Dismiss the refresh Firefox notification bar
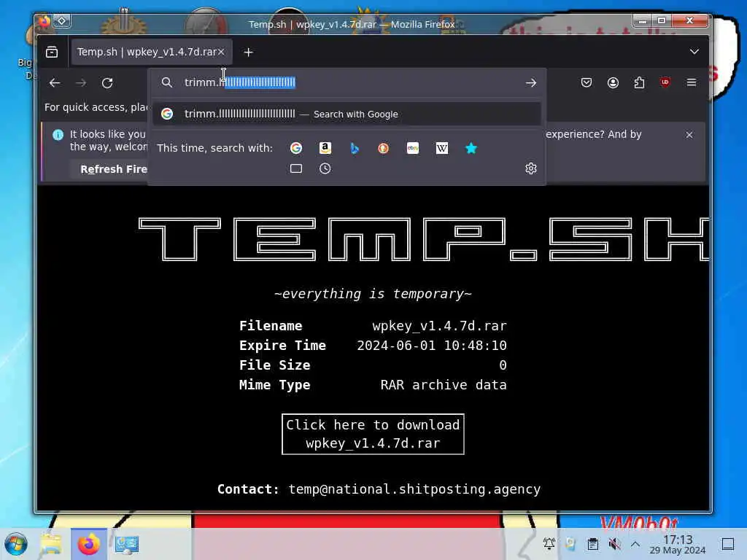 [x=689, y=135]
